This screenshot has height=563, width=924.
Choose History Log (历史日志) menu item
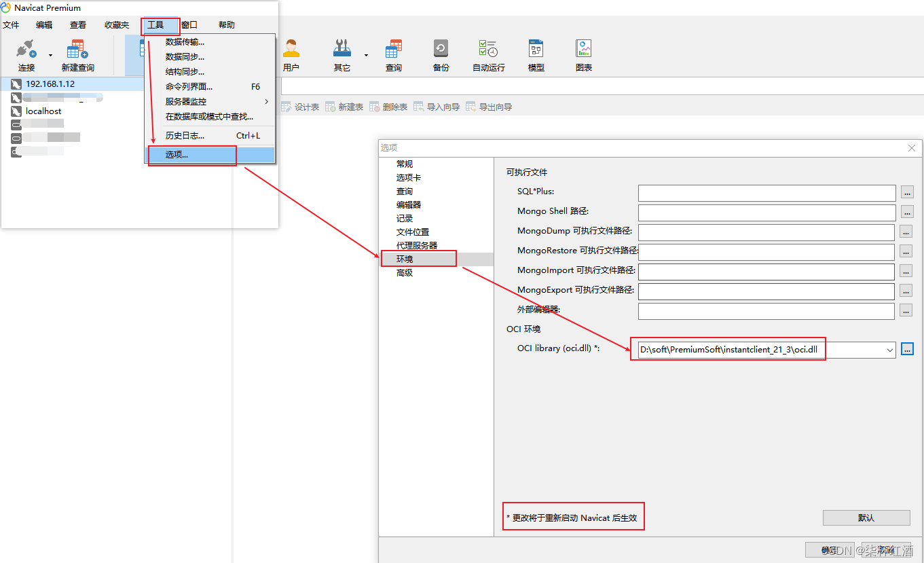point(210,136)
